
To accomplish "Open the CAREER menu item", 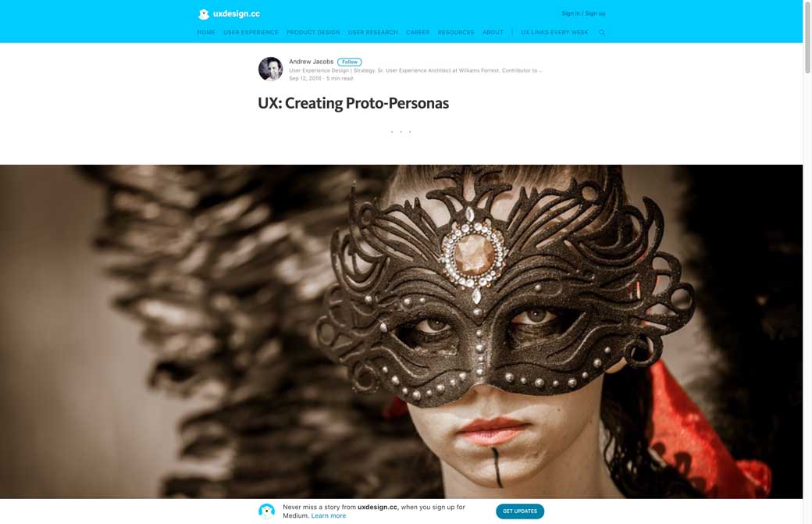I will click(418, 32).
